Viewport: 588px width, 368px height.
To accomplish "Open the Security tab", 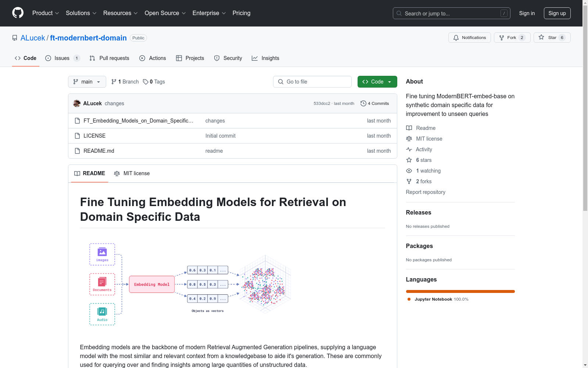I will tap(228, 58).
